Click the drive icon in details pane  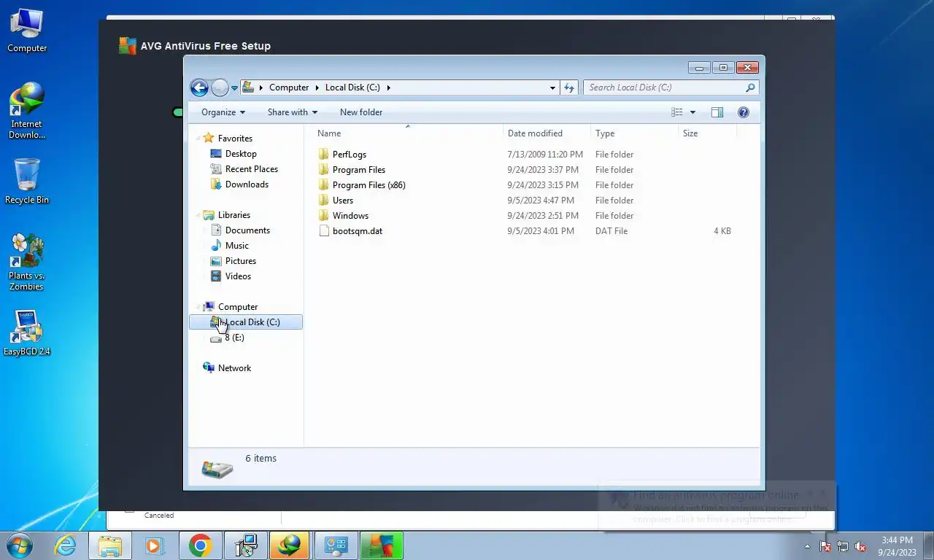(217, 469)
